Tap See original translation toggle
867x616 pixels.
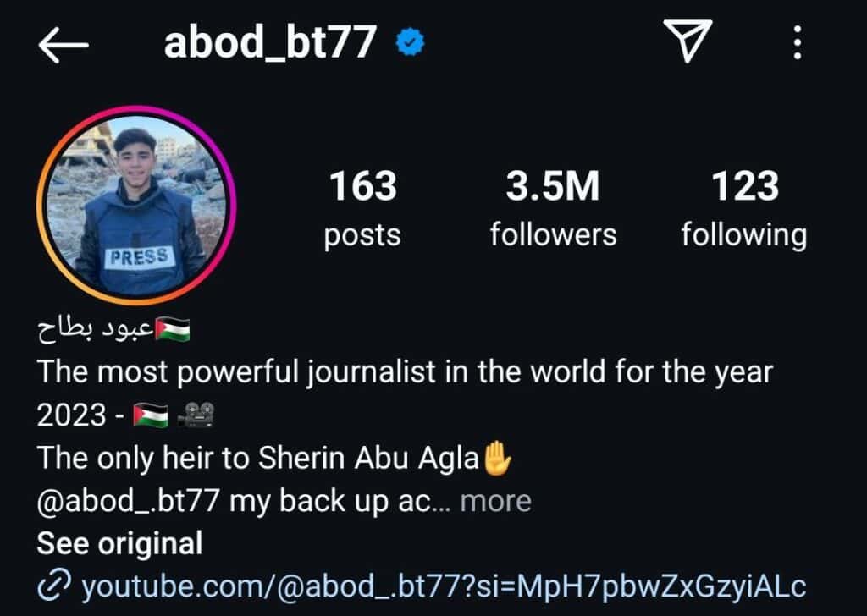pos(119,543)
